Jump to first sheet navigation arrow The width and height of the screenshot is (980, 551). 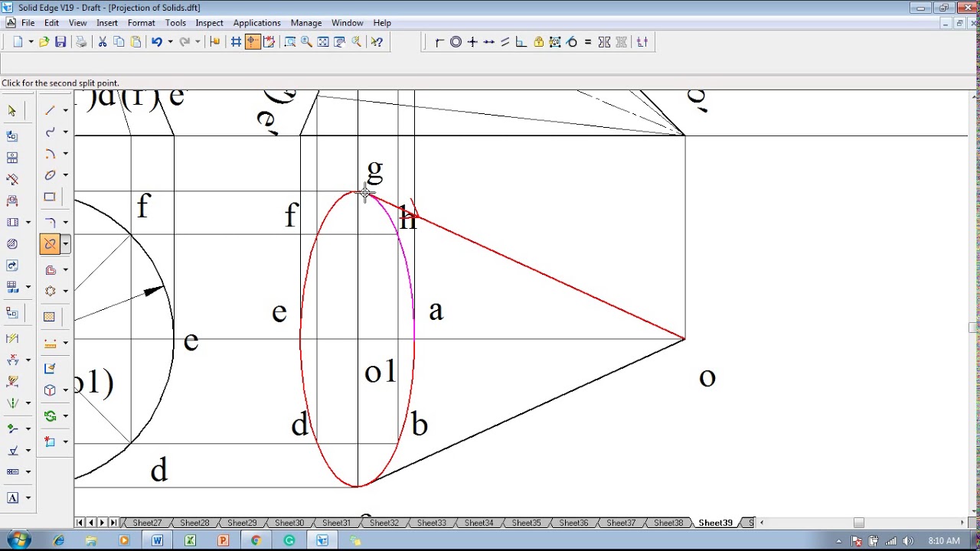pyautogui.click(x=80, y=523)
